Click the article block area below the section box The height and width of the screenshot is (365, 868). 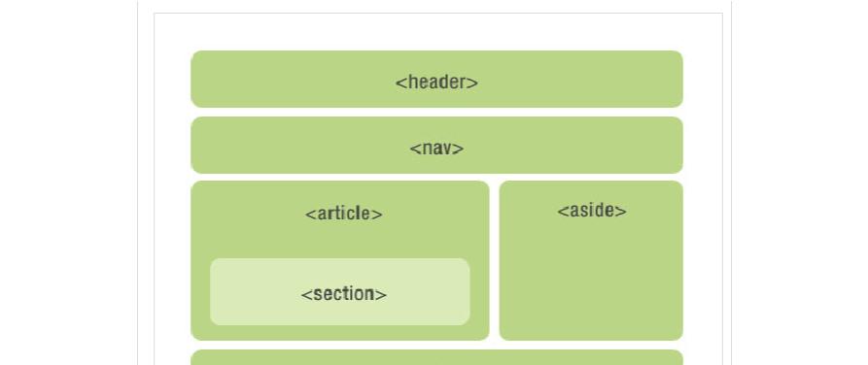tap(340, 333)
